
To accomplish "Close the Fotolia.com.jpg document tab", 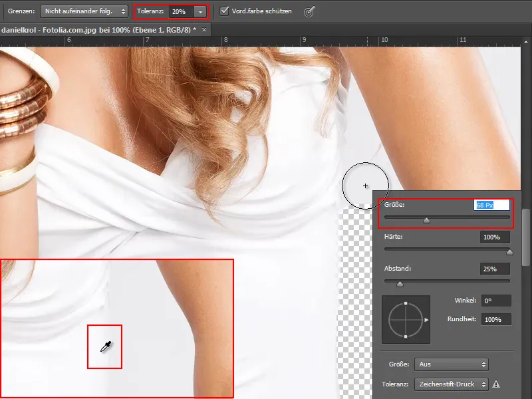I will (204, 30).
